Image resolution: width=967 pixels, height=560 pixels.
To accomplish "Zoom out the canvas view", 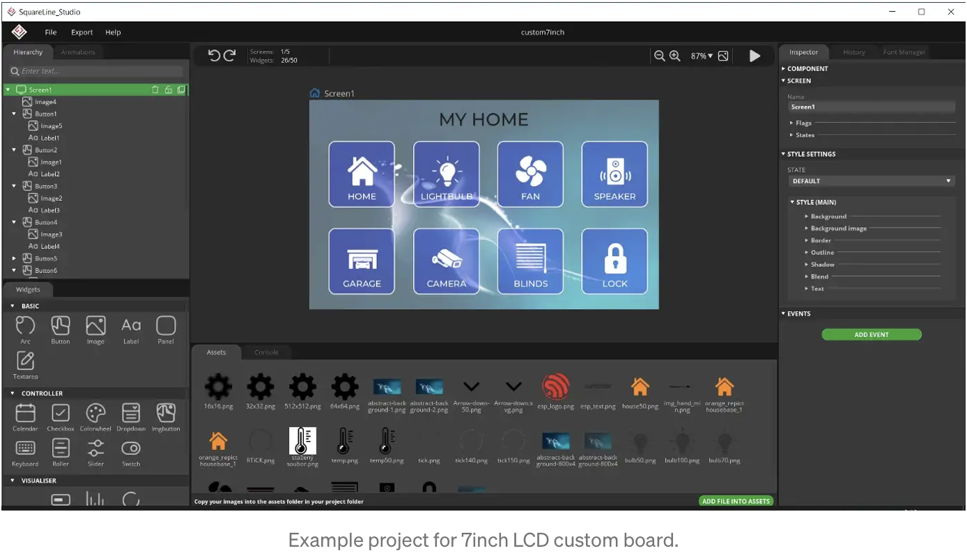I will coord(659,56).
